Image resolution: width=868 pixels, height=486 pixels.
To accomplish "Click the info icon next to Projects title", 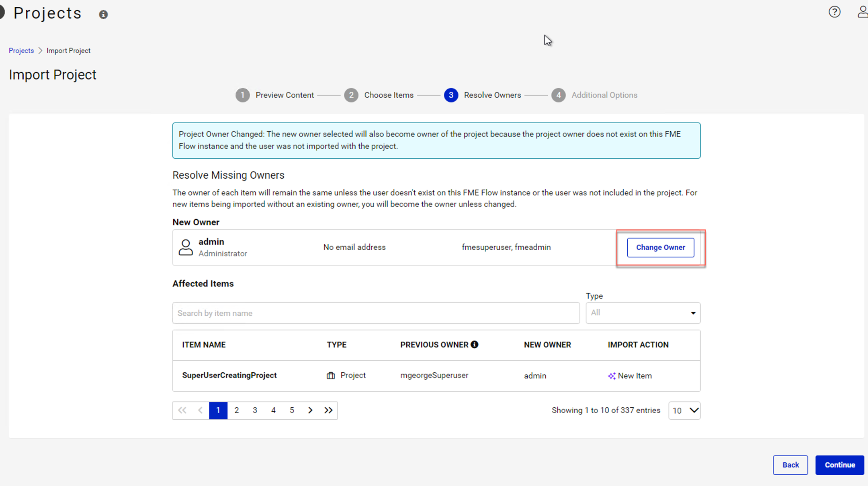I will (103, 14).
